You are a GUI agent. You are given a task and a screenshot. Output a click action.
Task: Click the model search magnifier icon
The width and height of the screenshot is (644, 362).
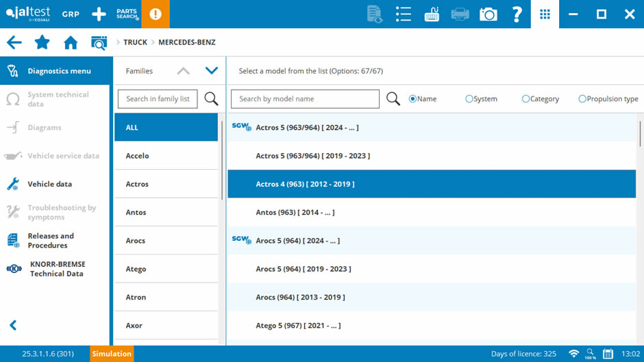[x=393, y=99]
